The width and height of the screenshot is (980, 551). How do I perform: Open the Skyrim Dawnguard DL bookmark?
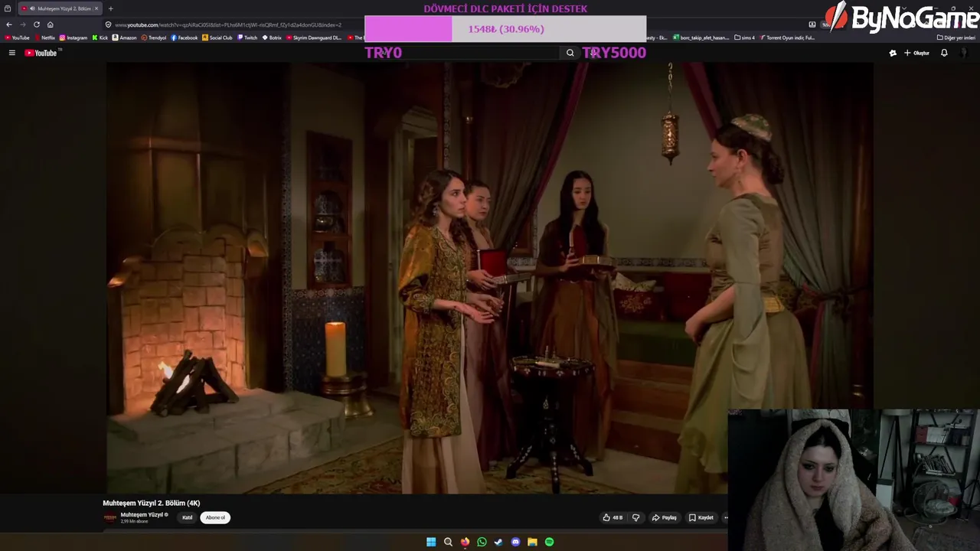click(x=314, y=37)
